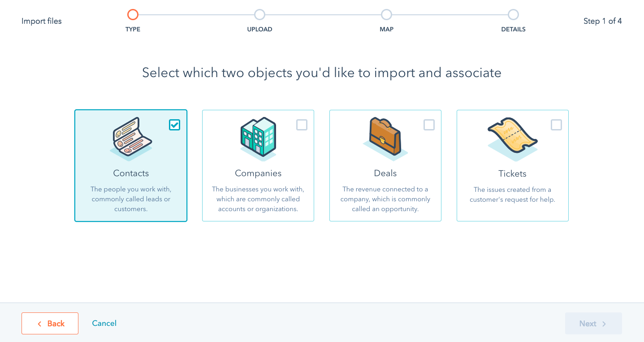The image size is (644, 342).
Task: Click the Import files heading
Action: [x=41, y=21]
